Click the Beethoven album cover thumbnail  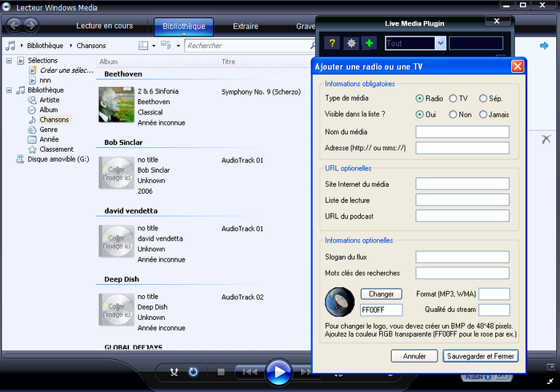[117, 105]
